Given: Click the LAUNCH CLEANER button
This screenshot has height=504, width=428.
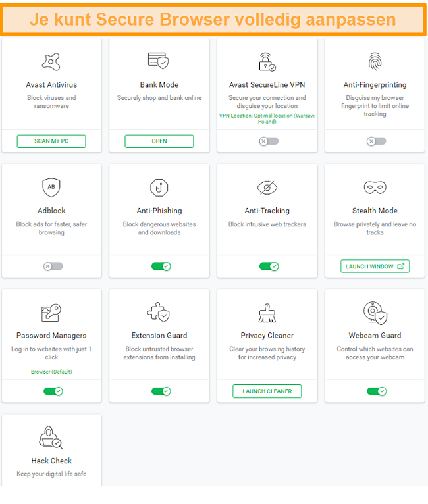Looking at the screenshot, I should [x=267, y=391].
